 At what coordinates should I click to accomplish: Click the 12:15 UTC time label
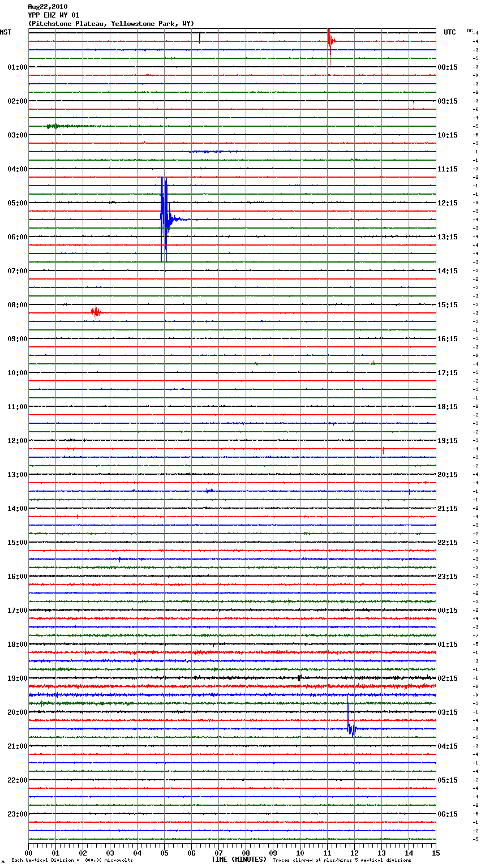pos(448,203)
